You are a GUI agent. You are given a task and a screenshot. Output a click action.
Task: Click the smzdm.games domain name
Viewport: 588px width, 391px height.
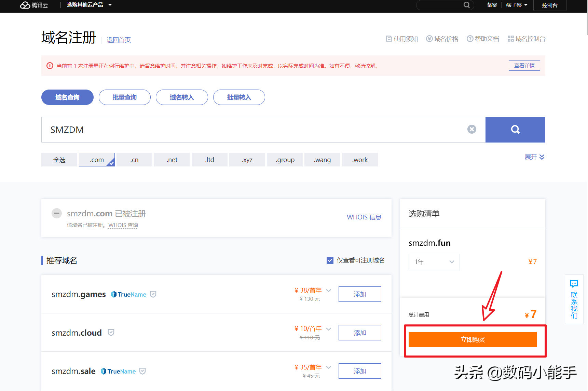pos(79,294)
